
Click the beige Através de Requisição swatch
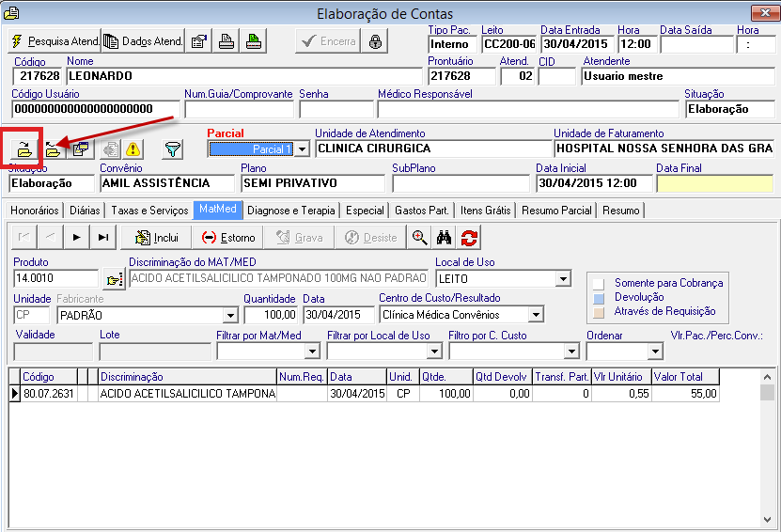click(599, 312)
